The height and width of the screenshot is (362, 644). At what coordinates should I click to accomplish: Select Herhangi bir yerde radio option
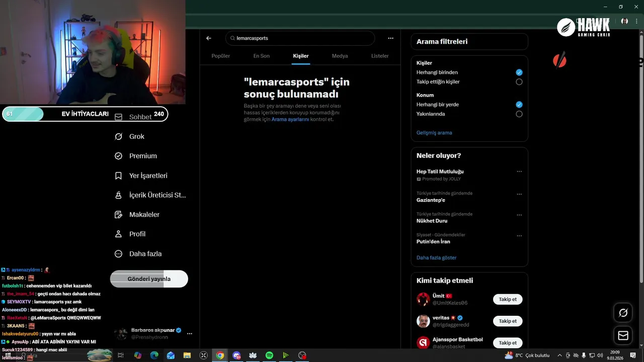tap(519, 105)
